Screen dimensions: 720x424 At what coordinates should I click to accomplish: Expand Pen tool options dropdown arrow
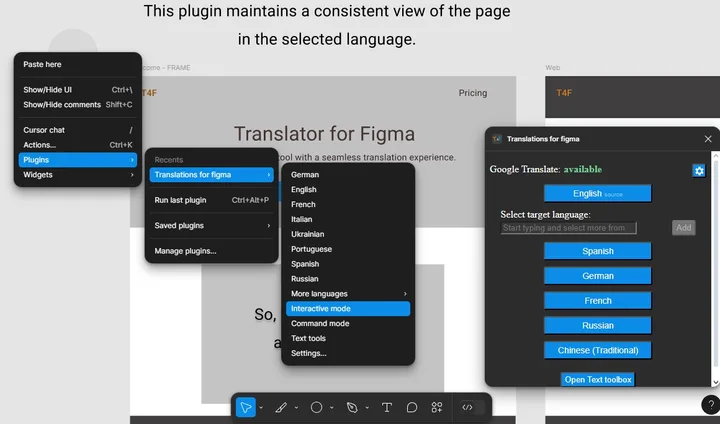point(367,407)
